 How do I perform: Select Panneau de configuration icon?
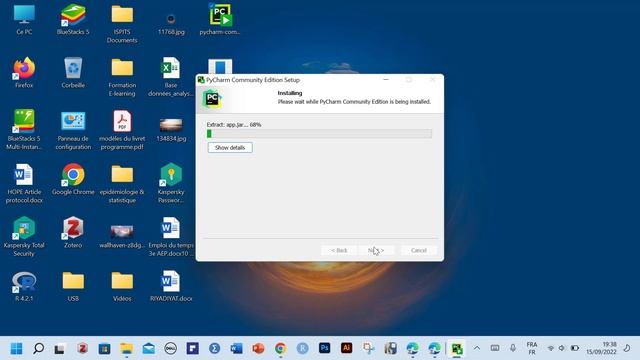coord(73,130)
